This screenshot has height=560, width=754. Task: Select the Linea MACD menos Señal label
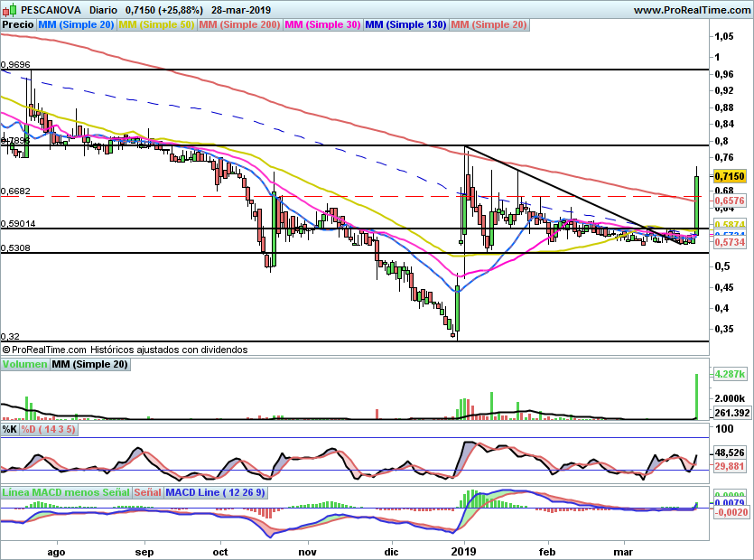coord(66,493)
